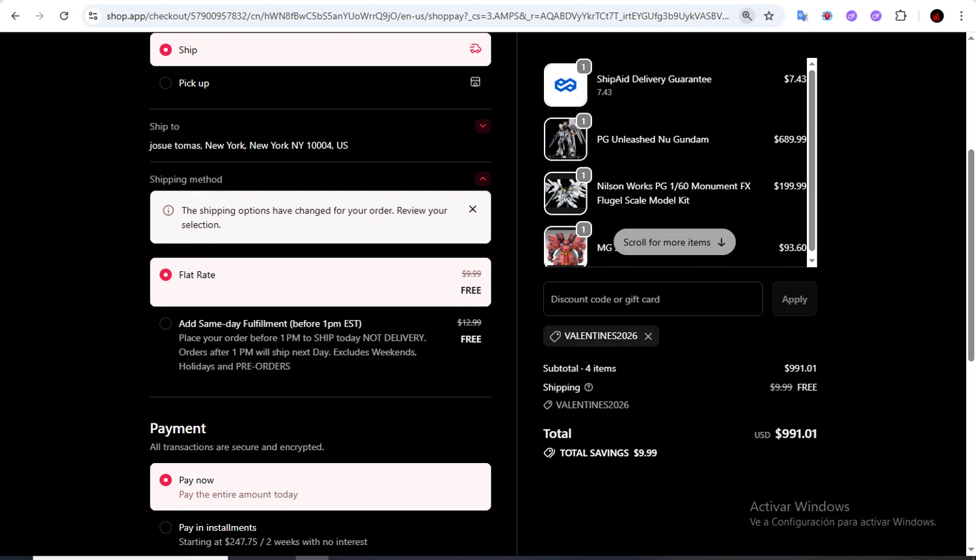The image size is (976, 560).
Task: Click the VALENTINES2026 tag icon under Shipping
Action: [x=548, y=405]
